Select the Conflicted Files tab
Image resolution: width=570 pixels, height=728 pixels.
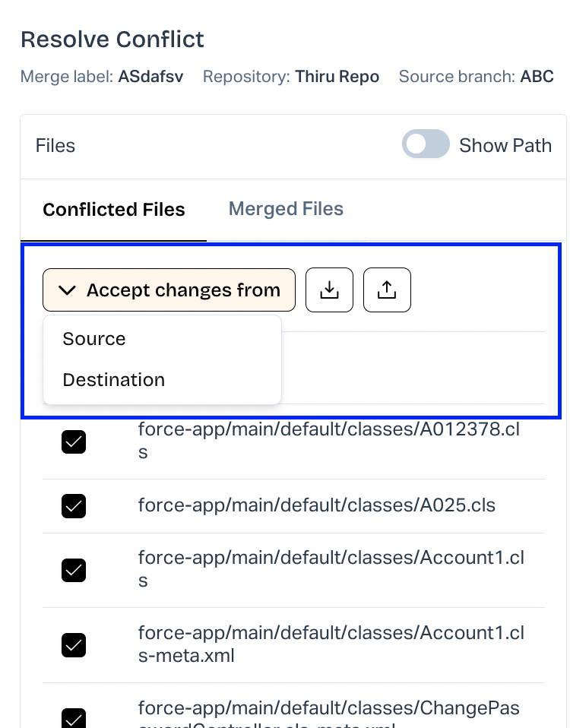[x=114, y=210]
